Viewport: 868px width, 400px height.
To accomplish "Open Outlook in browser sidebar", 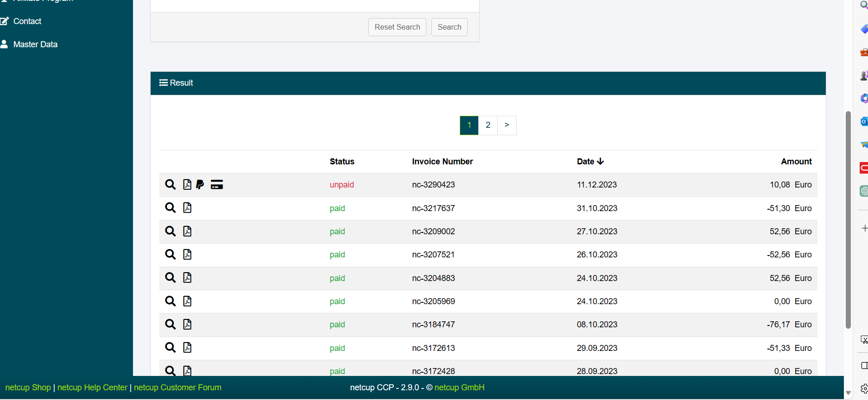I will [864, 122].
